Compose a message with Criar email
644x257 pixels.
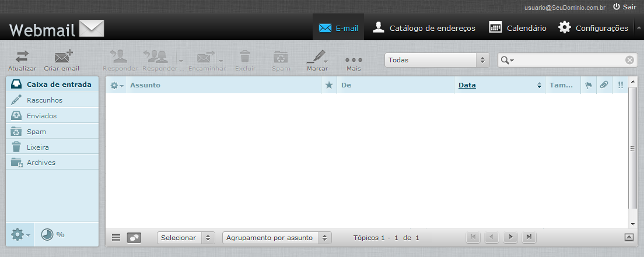pyautogui.click(x=62, y=57)
